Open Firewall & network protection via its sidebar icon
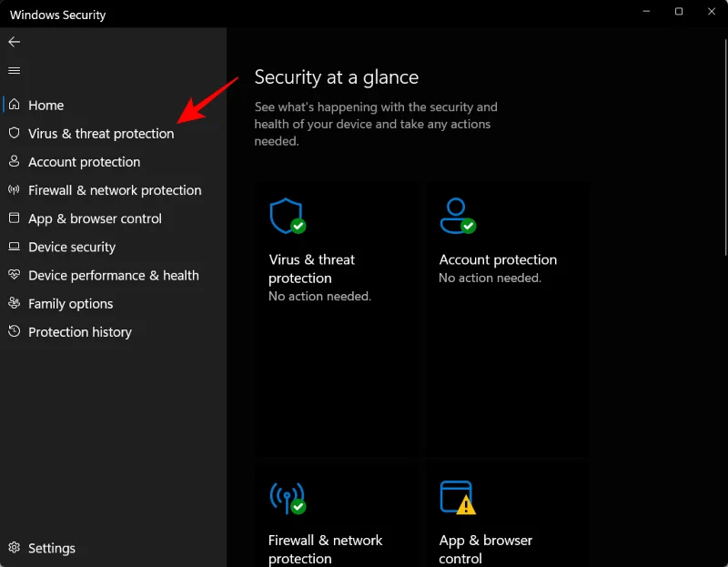 (x=15, y=190)
